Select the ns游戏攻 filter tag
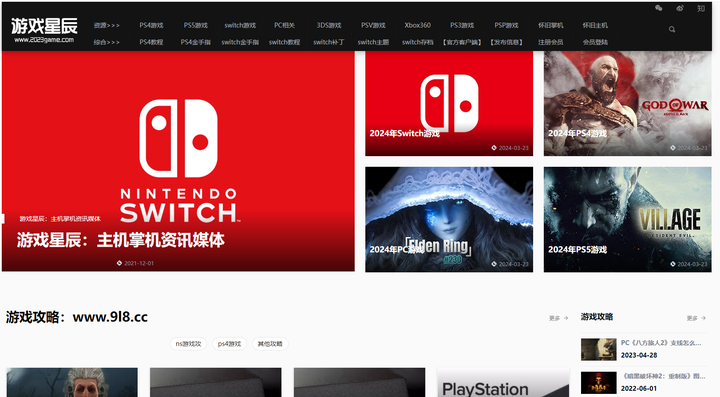The width and height of the screenshot is (720, 397). (x=188, y=344)
